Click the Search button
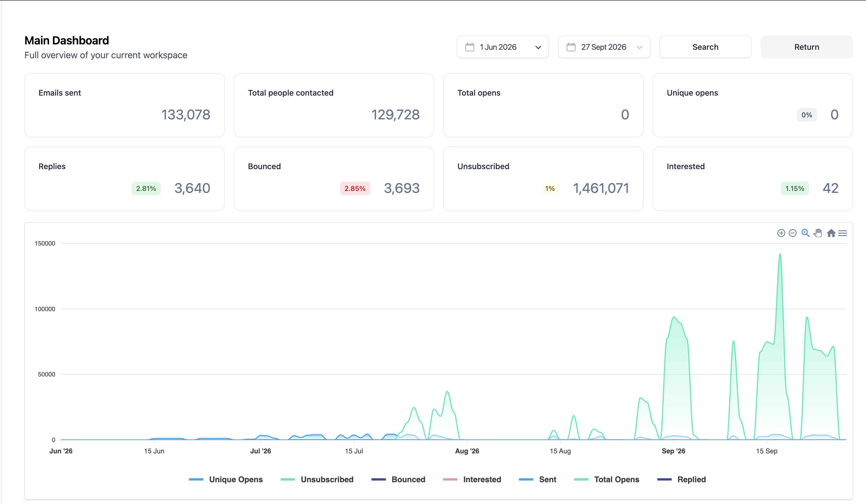This screenshot has width=866, height=504. tap(705, 47)
